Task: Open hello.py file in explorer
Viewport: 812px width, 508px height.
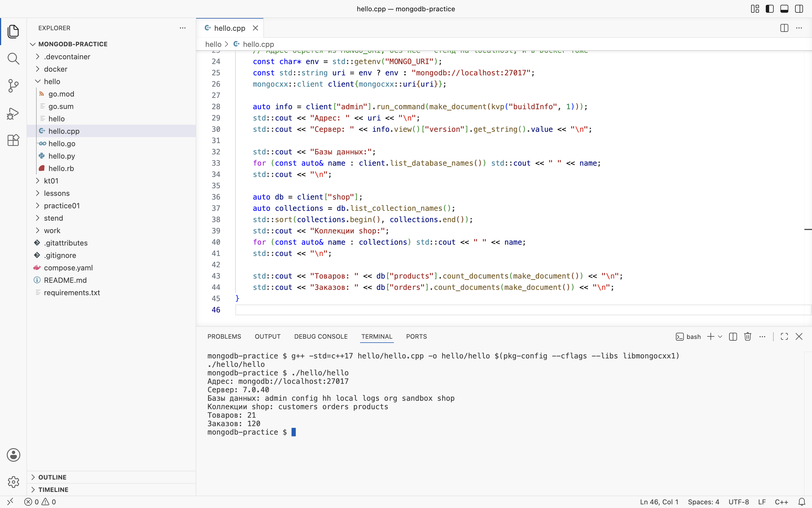Action: pos(111,156)
